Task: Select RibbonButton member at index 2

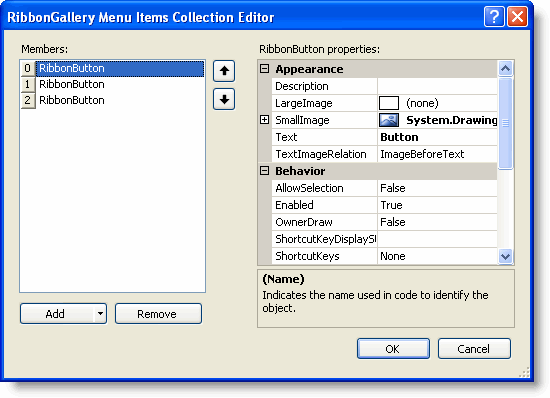Action: 112,100
